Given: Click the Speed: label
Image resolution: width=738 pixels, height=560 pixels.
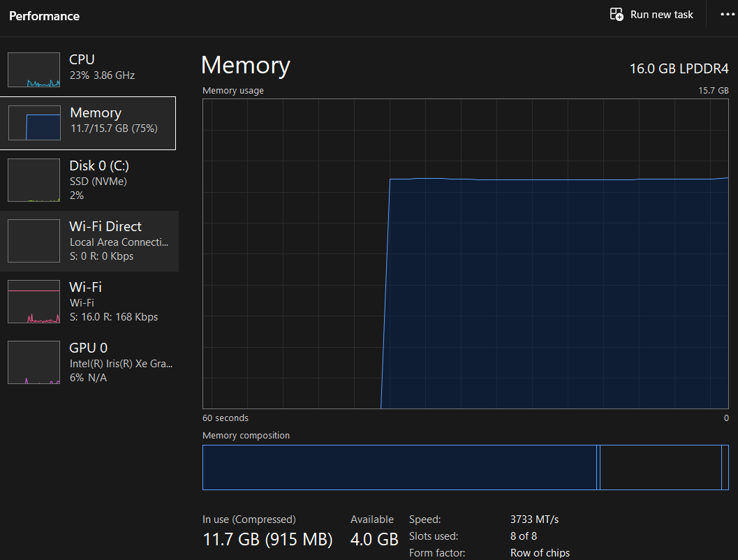Looking at the screenshot, I should click(x=425, y=519).
